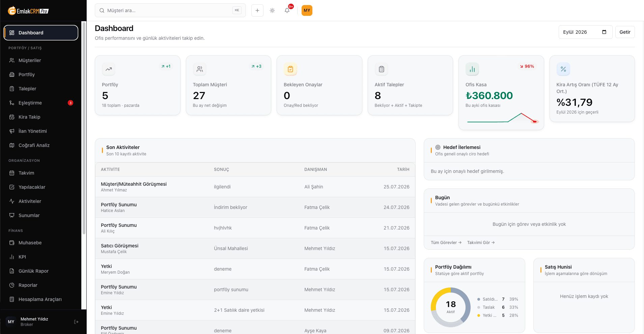Open the calendar picker in date field
Viewport: 644px width, 334px height.
coord(604,32)
